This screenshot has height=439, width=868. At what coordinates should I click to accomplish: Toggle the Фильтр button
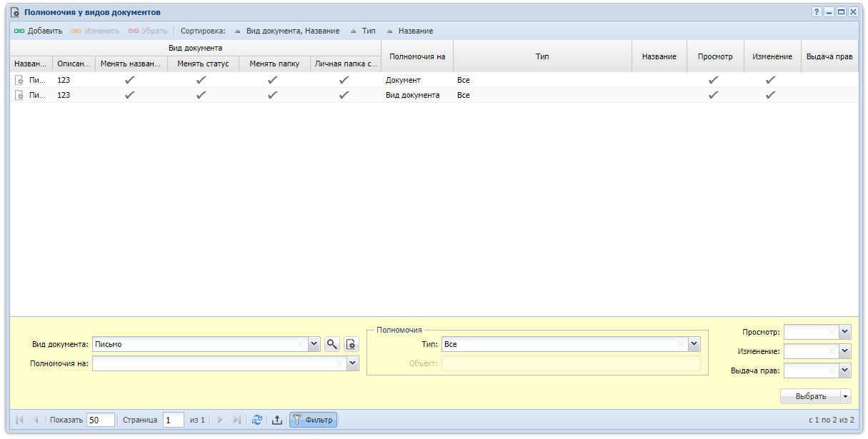(x=313, y=420)
